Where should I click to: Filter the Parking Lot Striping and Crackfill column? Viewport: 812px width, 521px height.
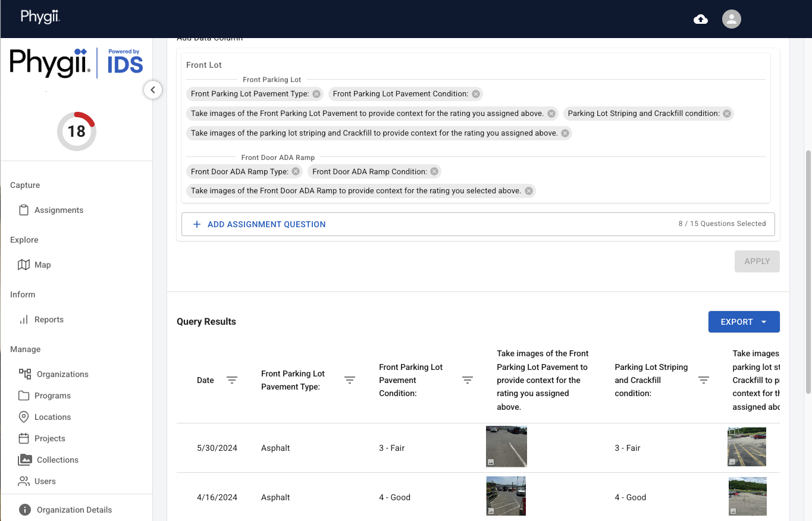[704, 381]
